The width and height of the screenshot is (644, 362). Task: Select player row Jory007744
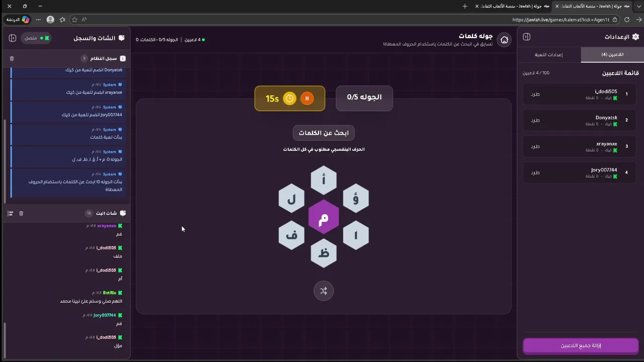point(580,172)
